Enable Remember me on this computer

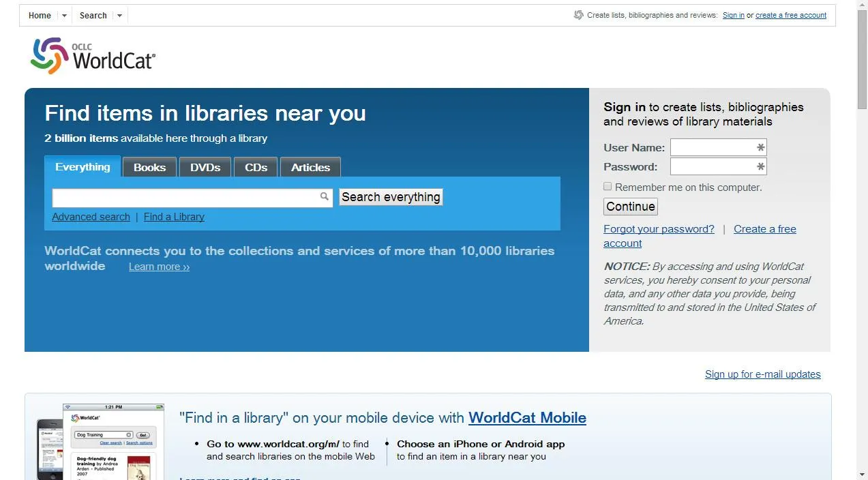(607, 186)
